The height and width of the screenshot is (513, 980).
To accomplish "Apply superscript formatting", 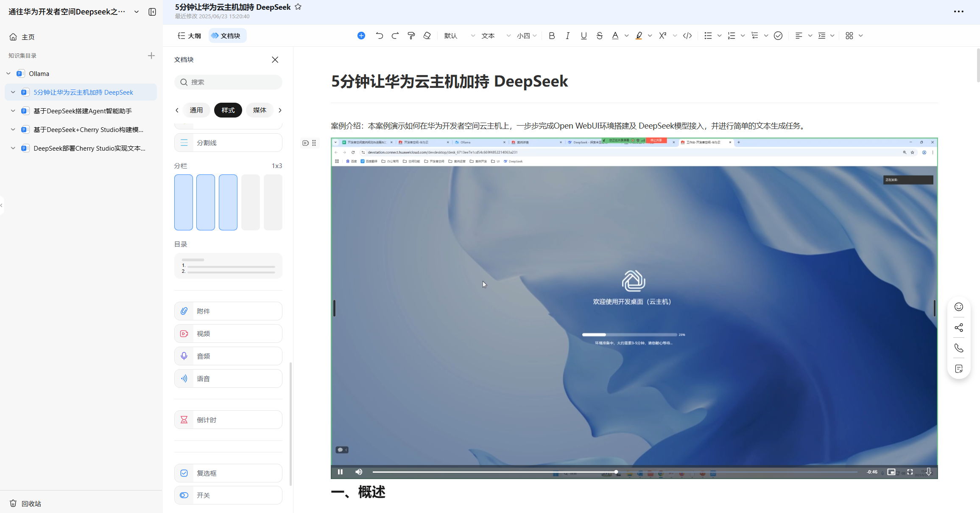I will (x=663, y=36).
